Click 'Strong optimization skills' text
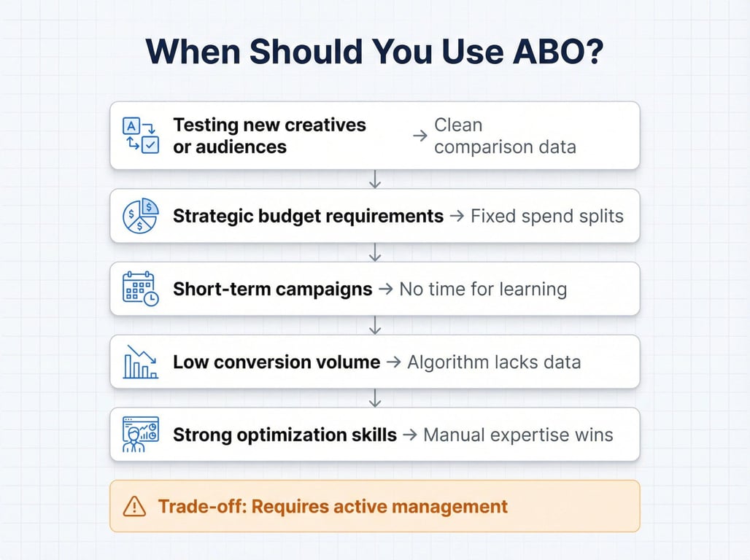 point(285,435)
